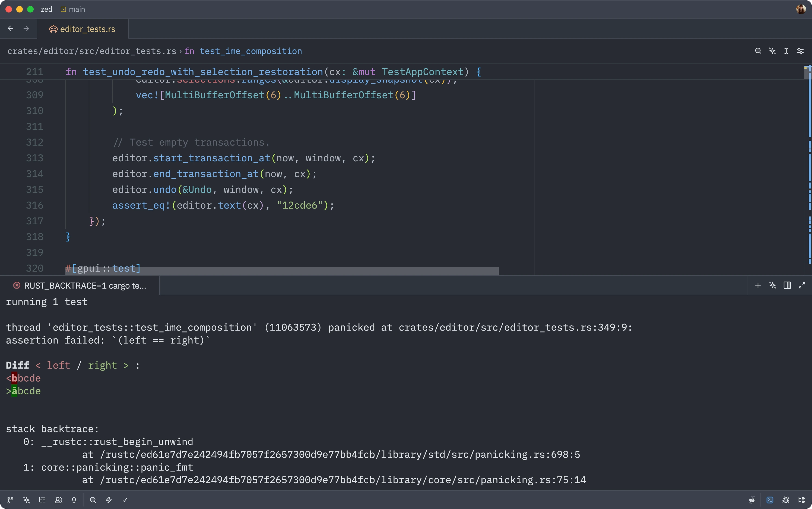Toggle editor controls with the sliders icon
812x509 pixels.
tap(800, 51)
